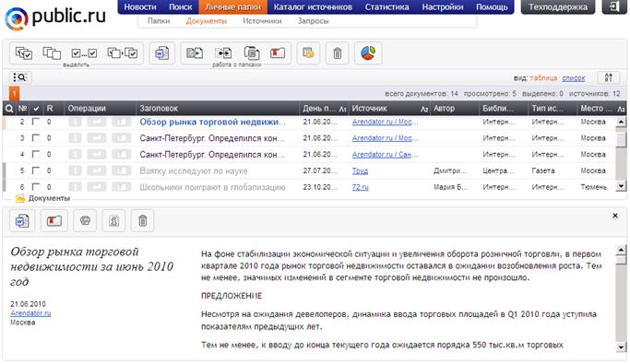Switch to the Папки subtab

[x=159, y=21]
